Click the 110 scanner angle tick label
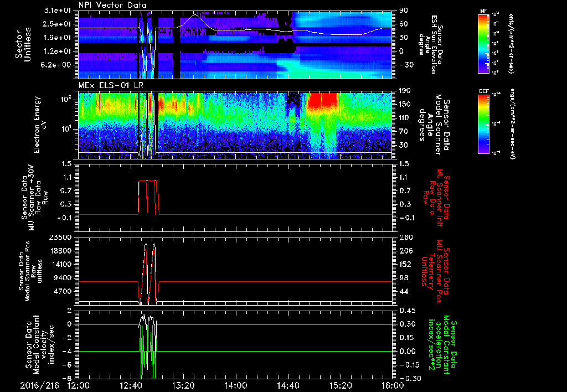Viewport: 567px width, 392px height. pyautogui.click(x=405, y=118)
